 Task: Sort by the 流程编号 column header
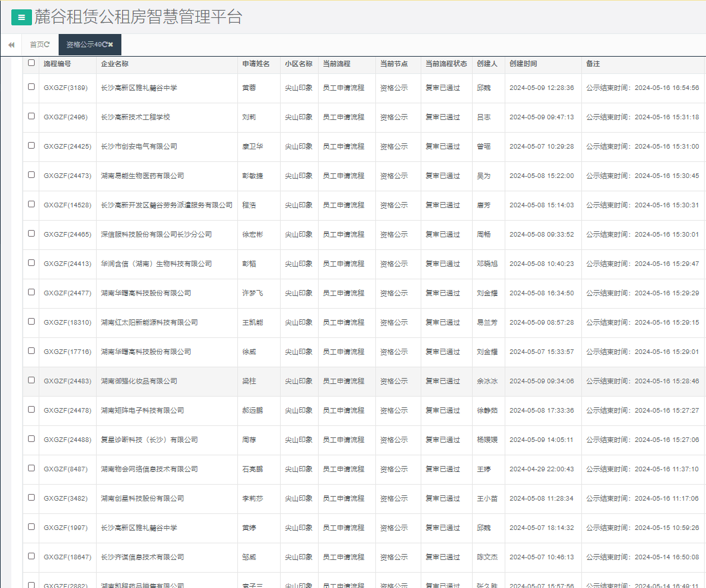coord(57,64)
